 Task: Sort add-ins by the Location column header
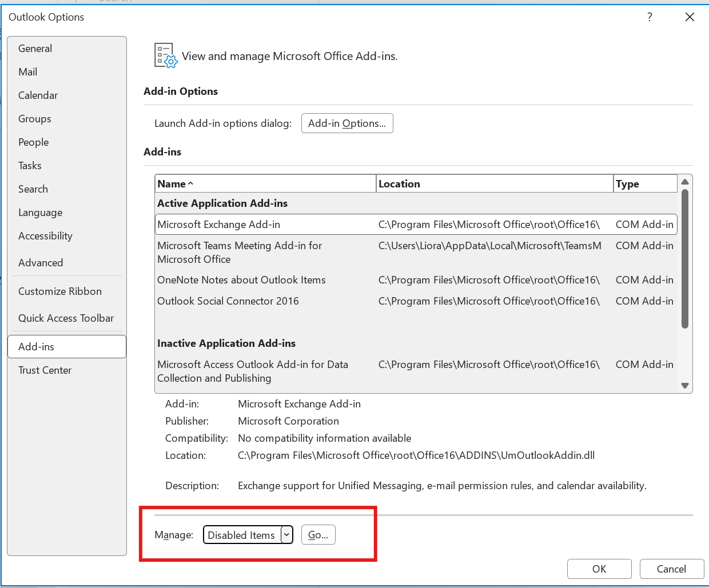click(495, 184)
